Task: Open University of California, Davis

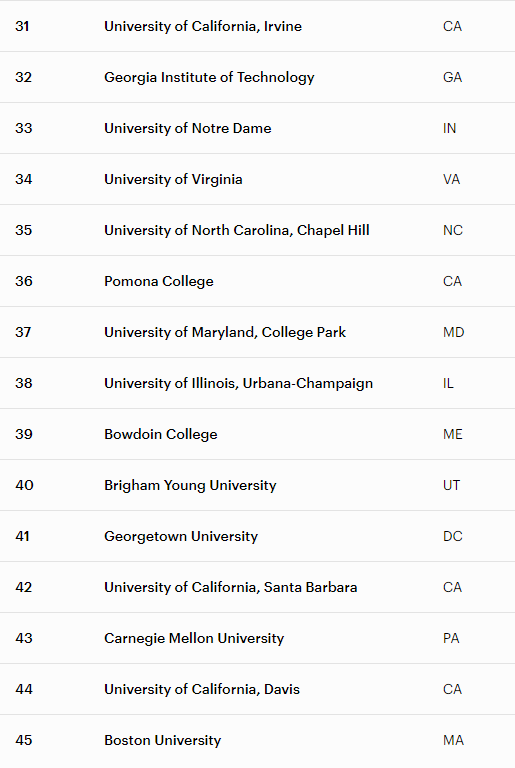Action: [x=202, y=689]
